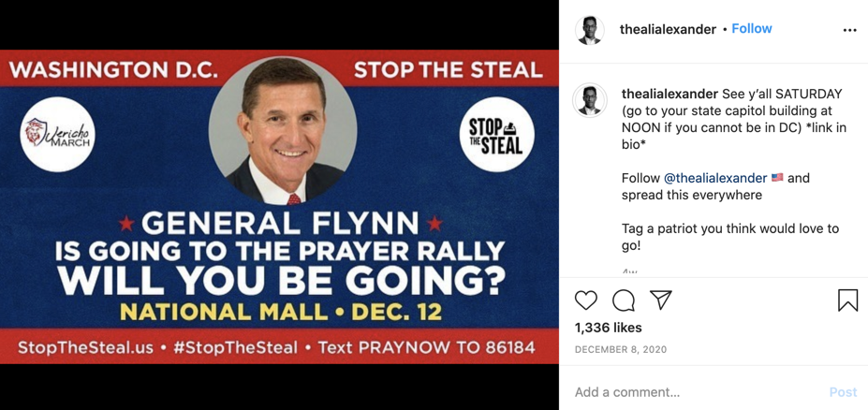Click General Flynn's circular portrait
The height and width of the screenshot is (410, 868).
282,131
